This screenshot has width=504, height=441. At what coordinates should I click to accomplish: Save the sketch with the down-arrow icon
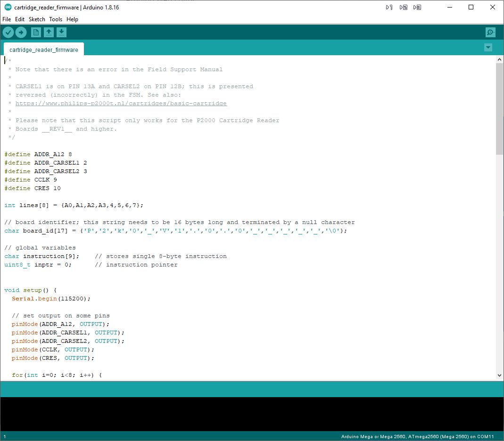tap(61, 32)
